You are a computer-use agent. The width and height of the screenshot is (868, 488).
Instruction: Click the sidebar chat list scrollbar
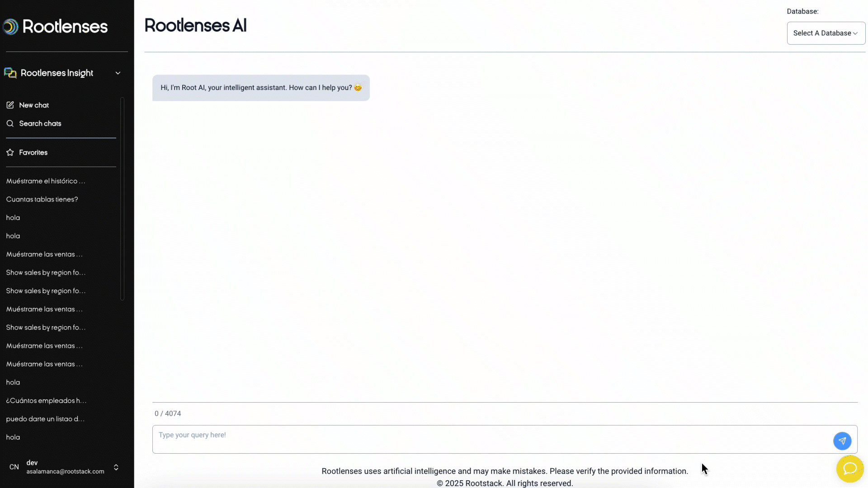pyautogui.click(x=122, y=199)
